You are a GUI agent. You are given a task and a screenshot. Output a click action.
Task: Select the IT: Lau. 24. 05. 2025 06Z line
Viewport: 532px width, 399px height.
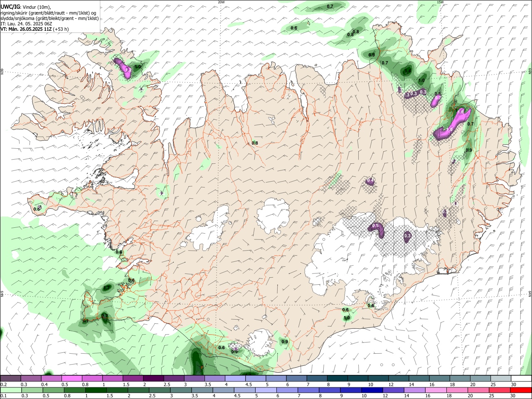pyautogui.click(x=26, y=24)
